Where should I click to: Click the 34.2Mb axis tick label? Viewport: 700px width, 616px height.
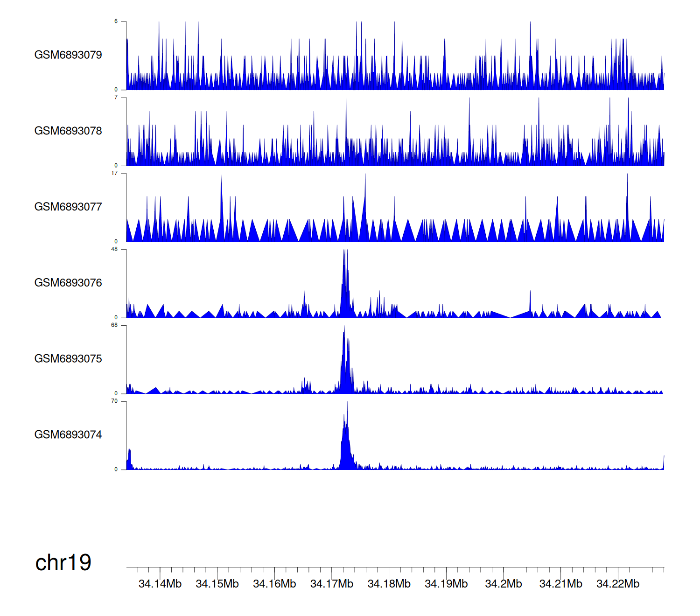point(504,584)
